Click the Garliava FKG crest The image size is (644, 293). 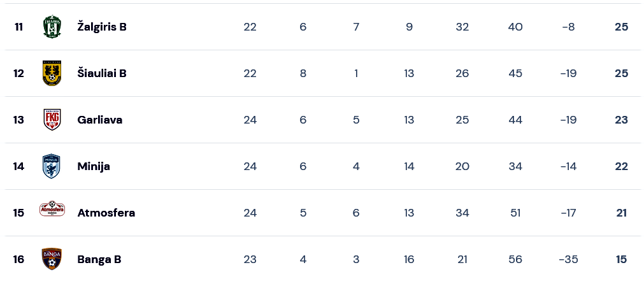click(x=52, y=120)
